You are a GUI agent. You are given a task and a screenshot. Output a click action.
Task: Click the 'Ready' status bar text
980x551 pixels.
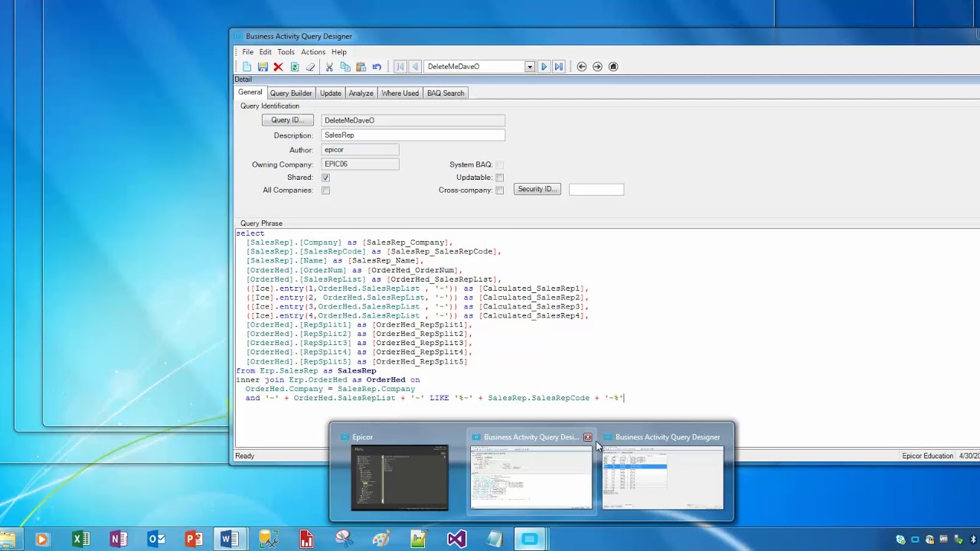coord(245,456)
